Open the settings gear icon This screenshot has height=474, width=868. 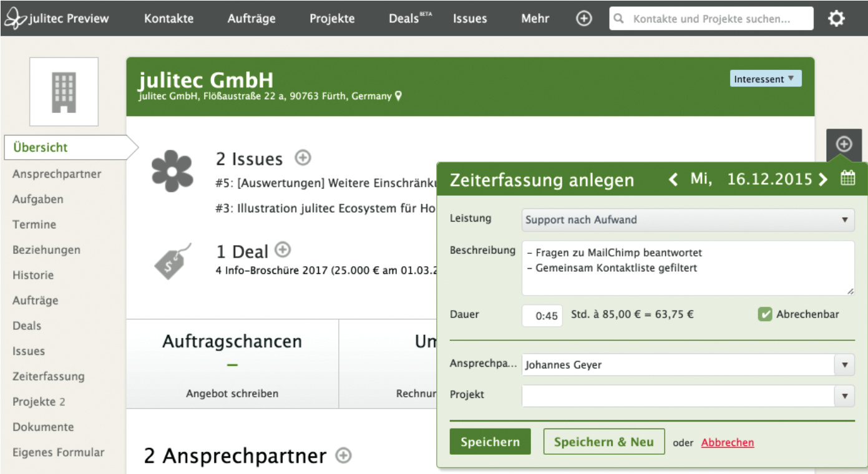(x=836, y=19)
